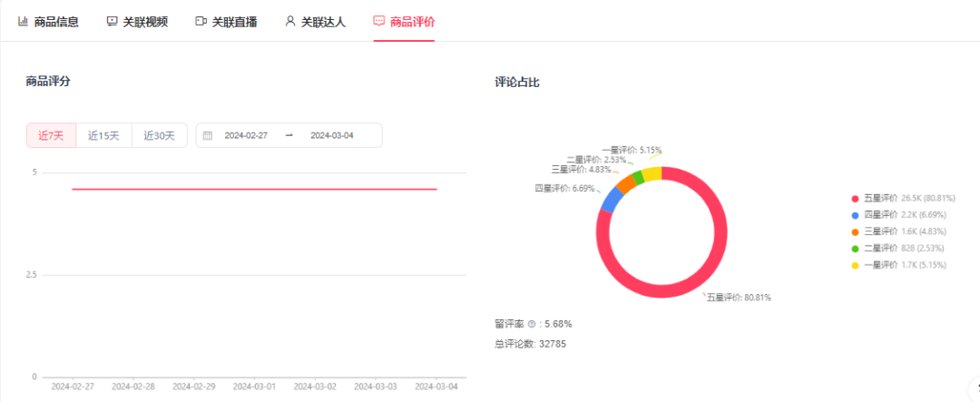
Task: Click the 一星评价: 5.15% chart label
Action: 632,150
